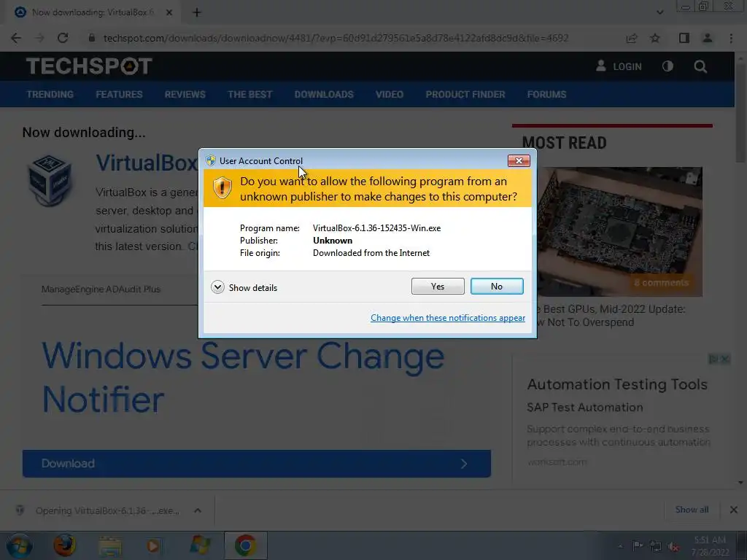This screenshot has width=747, height=560.
Task: Toggle dark mode contrast icon
Action: (x=668, y=66)
